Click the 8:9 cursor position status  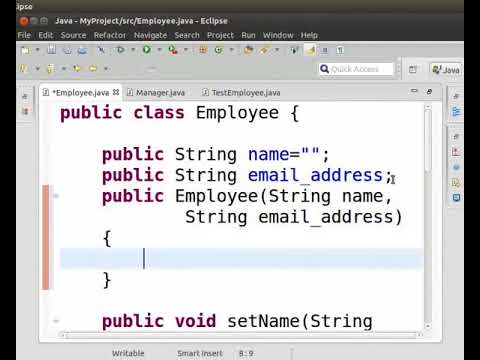click(246, 353)
